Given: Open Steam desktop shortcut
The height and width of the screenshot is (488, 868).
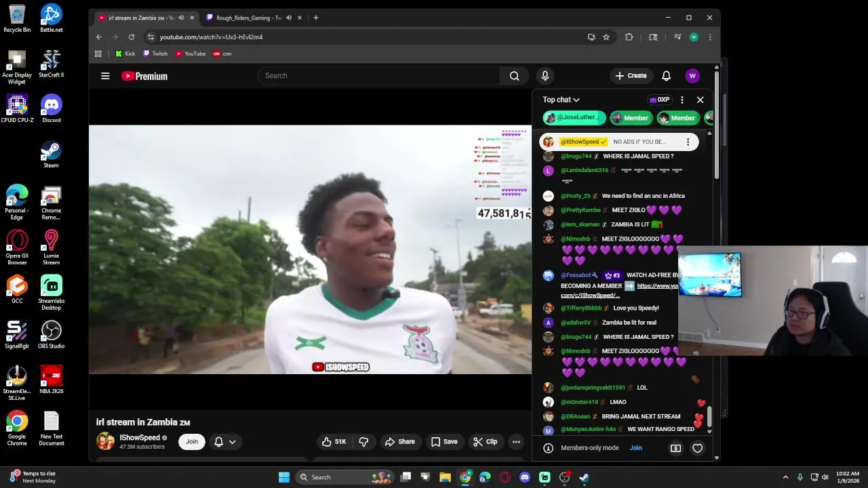Looking at the screenshot, I should click(51, 154).
